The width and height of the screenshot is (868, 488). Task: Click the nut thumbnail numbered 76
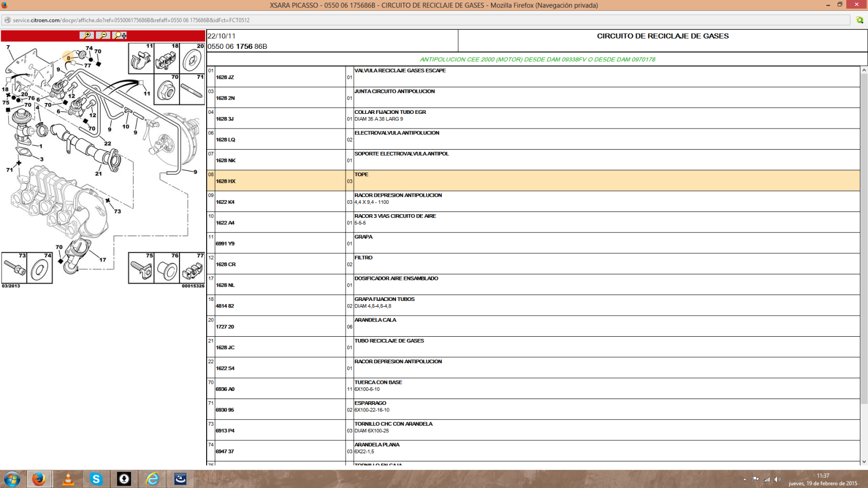point(167,268)
